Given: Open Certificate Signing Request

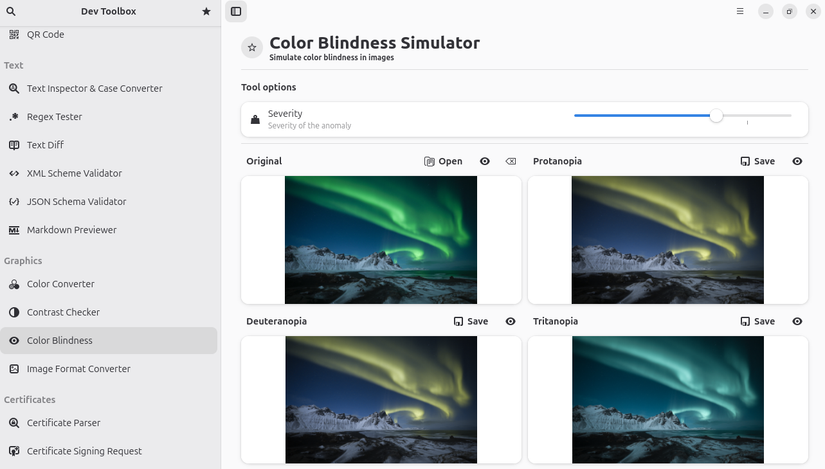Looking at the screenshot, I should pos(108,451).
